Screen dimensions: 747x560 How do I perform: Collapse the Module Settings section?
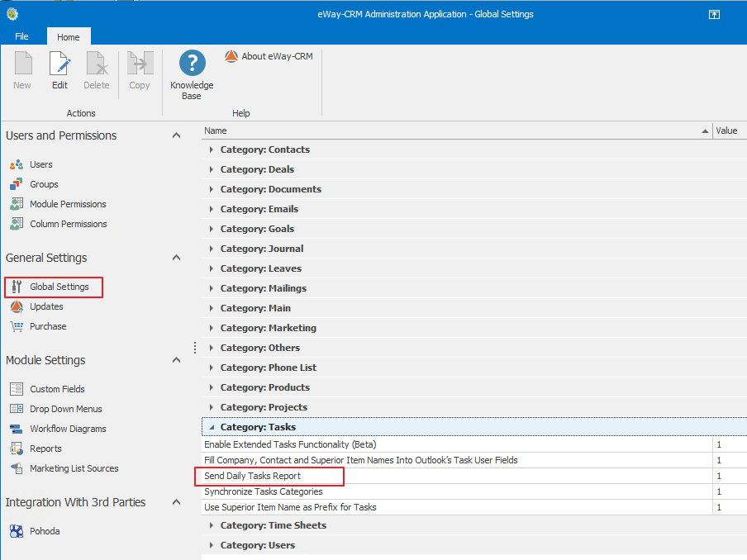tap(176, 360)
